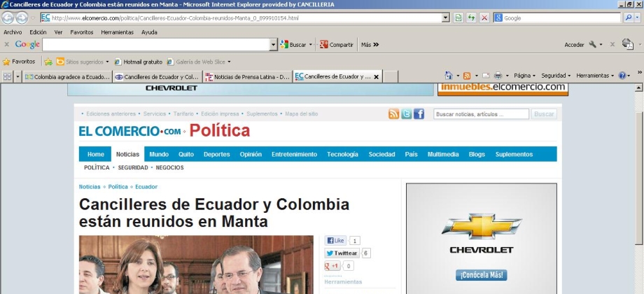This screenshot has width=644, height=294.
Task: Click Acceder to sign in
Action: 574,45
